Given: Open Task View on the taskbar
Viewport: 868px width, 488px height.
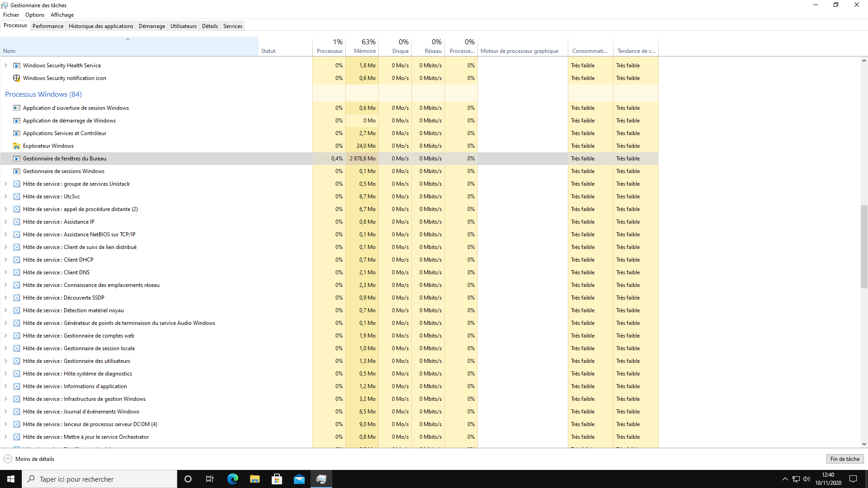Looking at the screenshot, I should (x=210, y=479).
